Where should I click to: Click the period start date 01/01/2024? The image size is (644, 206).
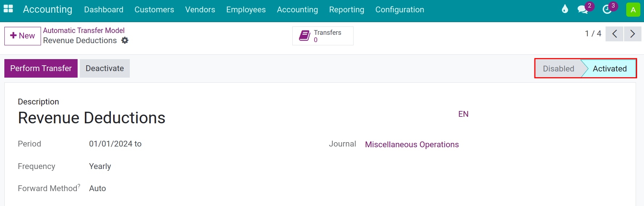(x=111, y=144)
